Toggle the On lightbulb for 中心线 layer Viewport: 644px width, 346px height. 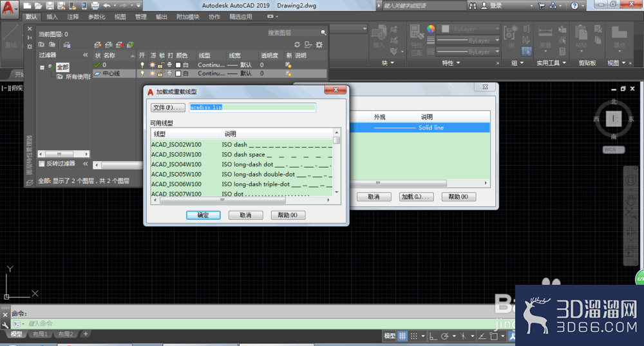[142, 73]
